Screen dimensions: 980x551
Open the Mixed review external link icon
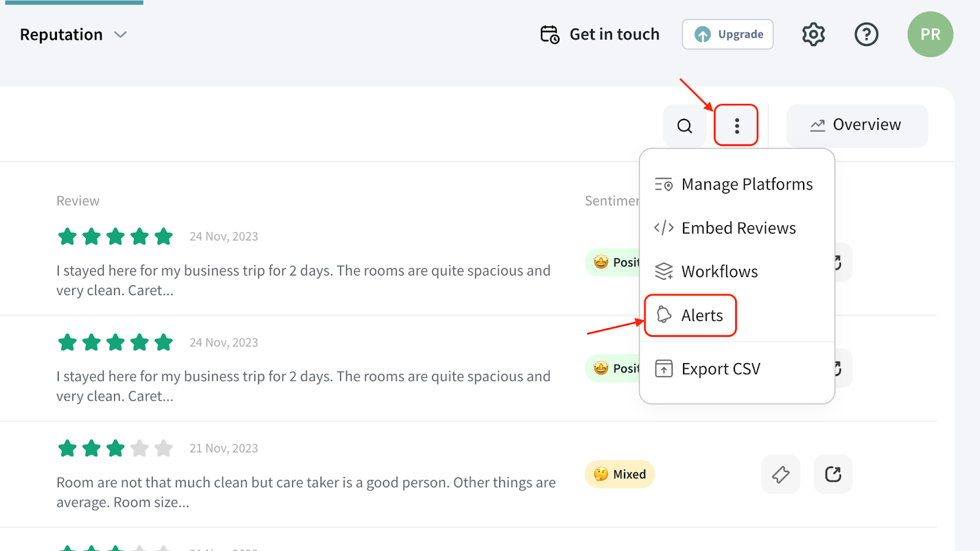click(x=833, y=474)
